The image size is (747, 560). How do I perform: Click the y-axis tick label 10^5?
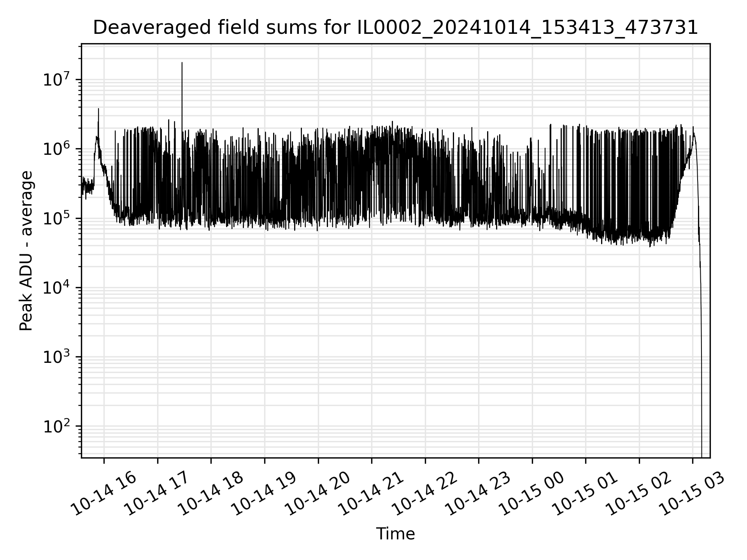57,218
